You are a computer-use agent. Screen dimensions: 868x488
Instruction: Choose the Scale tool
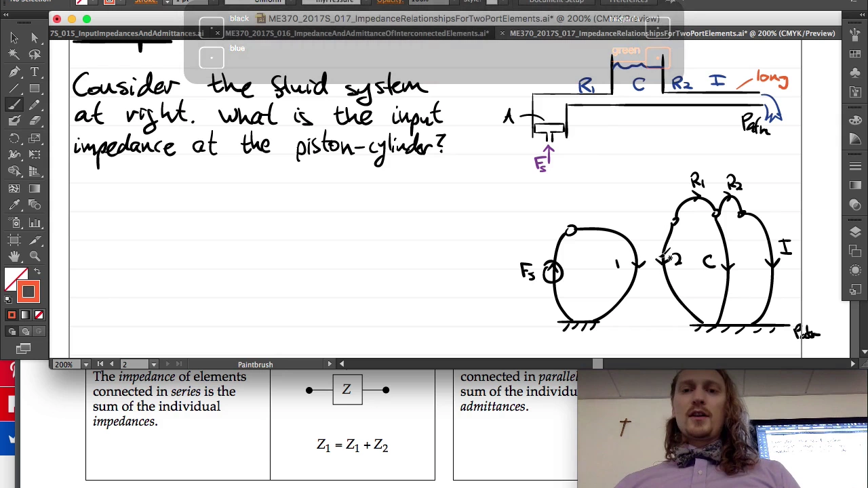(x=35, y=138)
